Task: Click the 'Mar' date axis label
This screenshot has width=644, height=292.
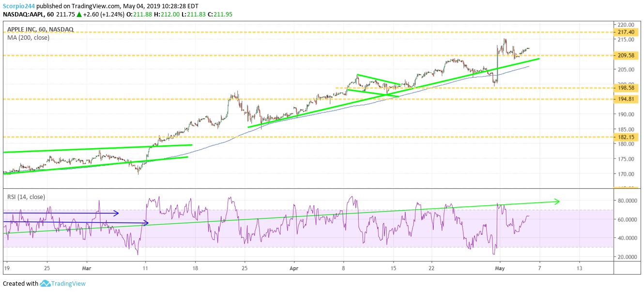Action: pyautogui.click(x=87, y=267)
